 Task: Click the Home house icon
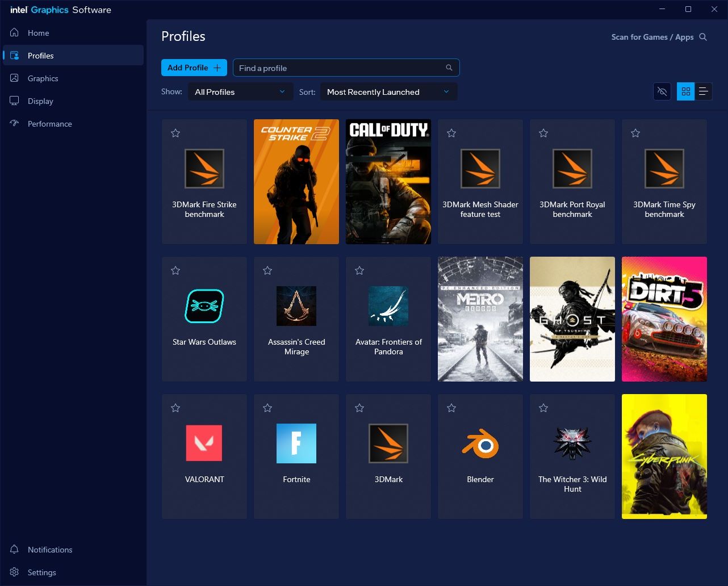click(x=15, y=32)
